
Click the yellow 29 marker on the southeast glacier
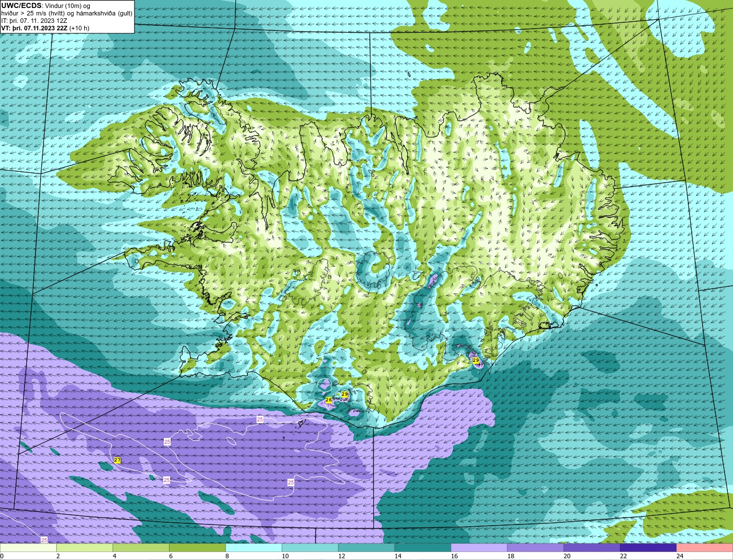tap(475, 360)
